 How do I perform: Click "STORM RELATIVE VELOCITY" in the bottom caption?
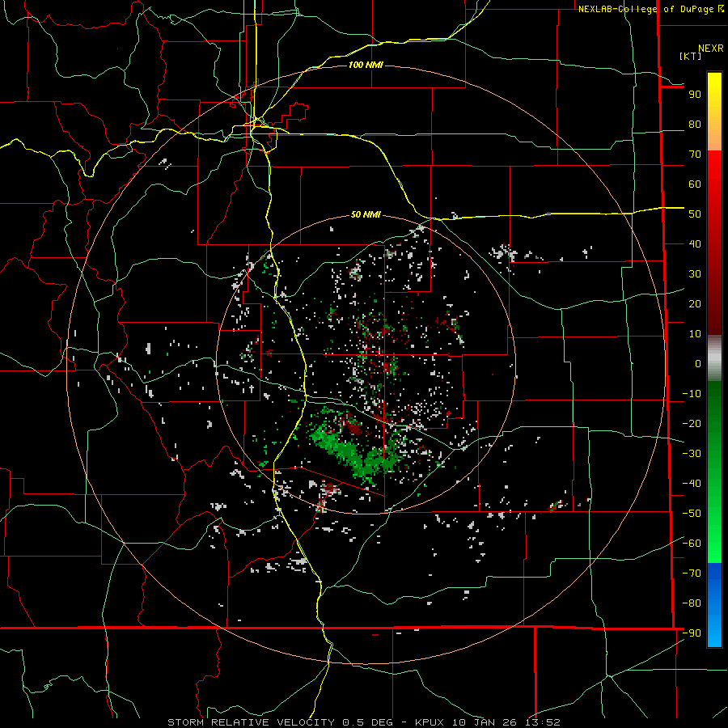250,722
